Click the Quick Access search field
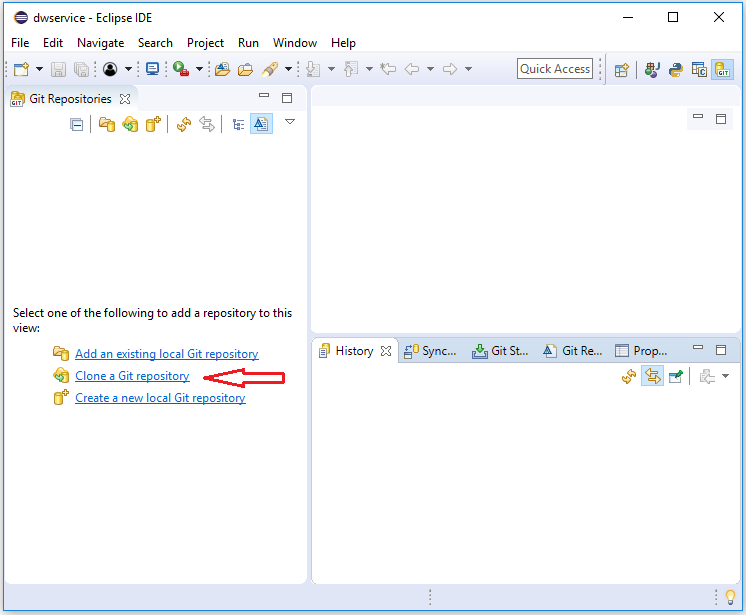Screen dimensions: 746x615 555,69
